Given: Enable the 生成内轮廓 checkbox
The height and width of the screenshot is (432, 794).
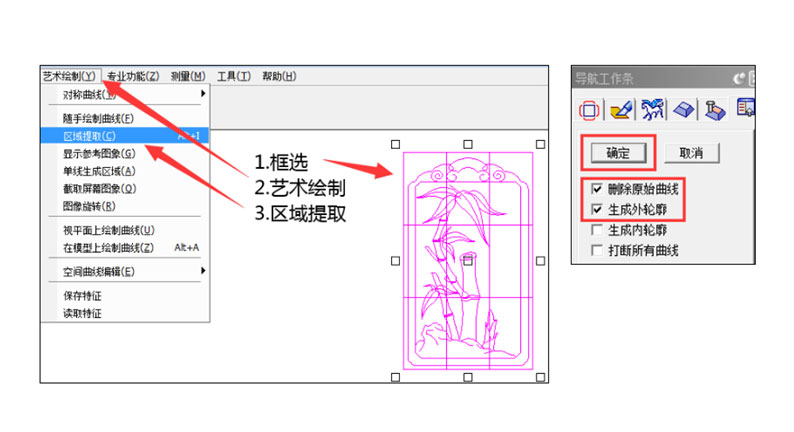Looking at the screenshot, I should [597, 230].
